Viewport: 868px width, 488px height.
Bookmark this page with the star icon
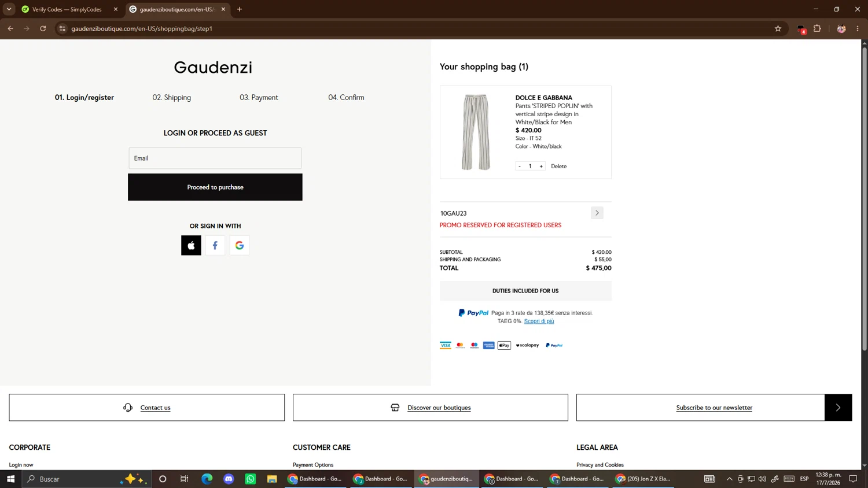coord(778,28)
